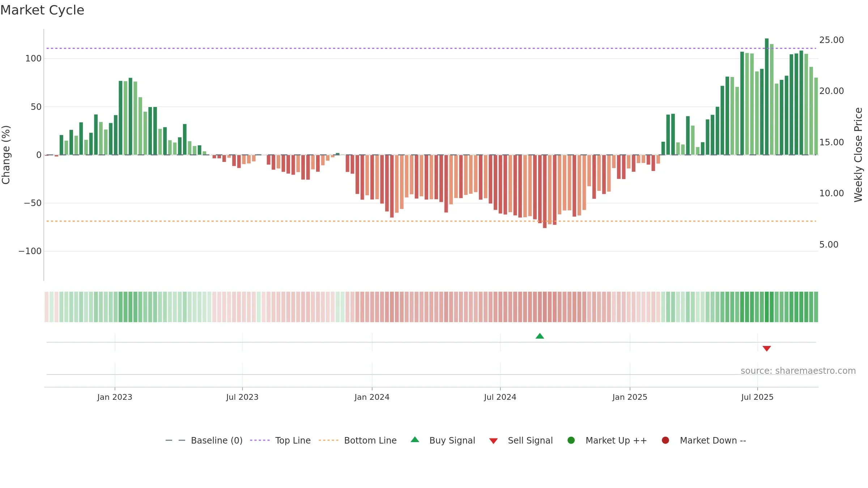Click the green buy signal triangle marker
The height and width of the screenshot is (488, 868).
pos(540,336)
